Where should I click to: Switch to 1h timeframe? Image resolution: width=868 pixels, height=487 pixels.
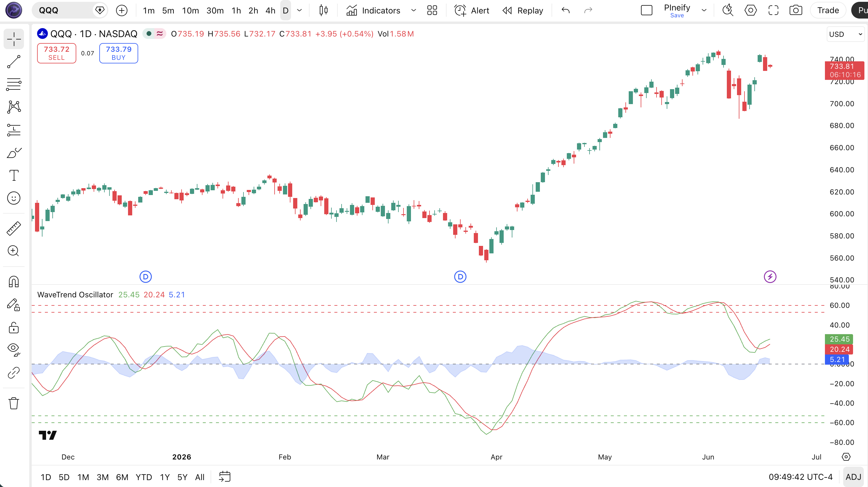point(236,10)
